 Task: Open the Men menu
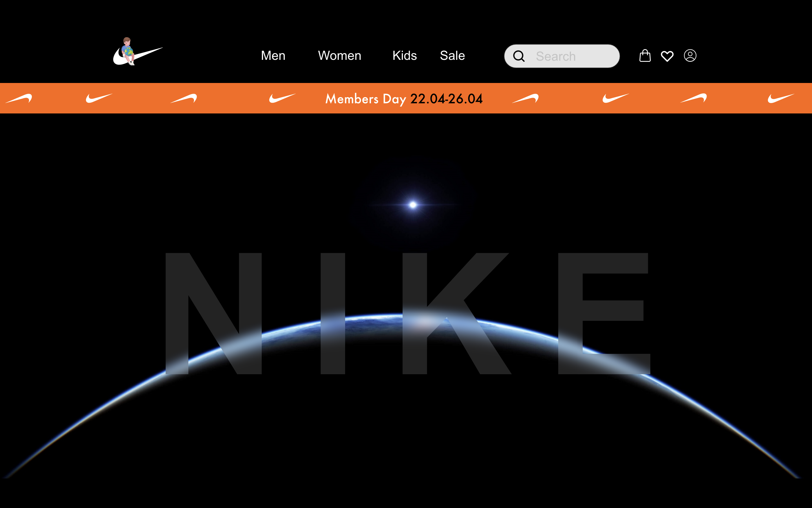coord(273,55)
